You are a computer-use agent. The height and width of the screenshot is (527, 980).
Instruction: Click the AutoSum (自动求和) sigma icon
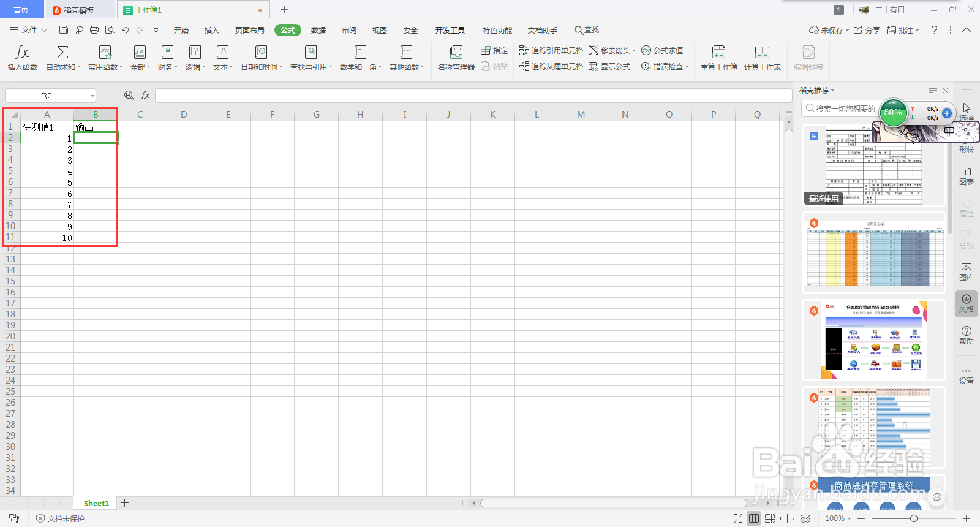(62, 52)
